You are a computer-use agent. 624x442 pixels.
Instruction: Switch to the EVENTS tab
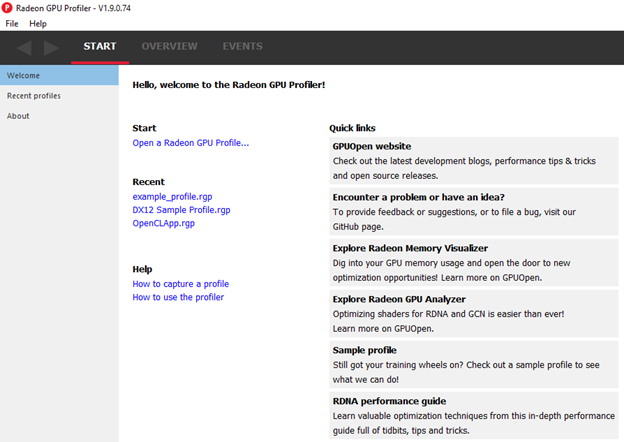(242, 46)
